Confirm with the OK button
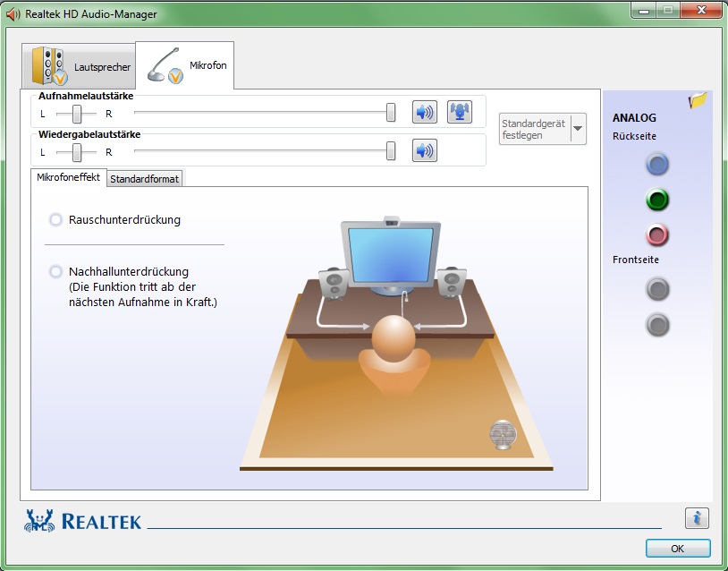Viewport: 728px width, 571px height. 678,549
